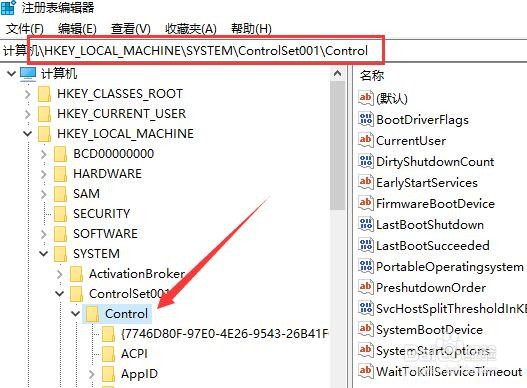Screen dimensions: 527x388
Task: Select the SECURITY key label
Action: click(102, 214)
